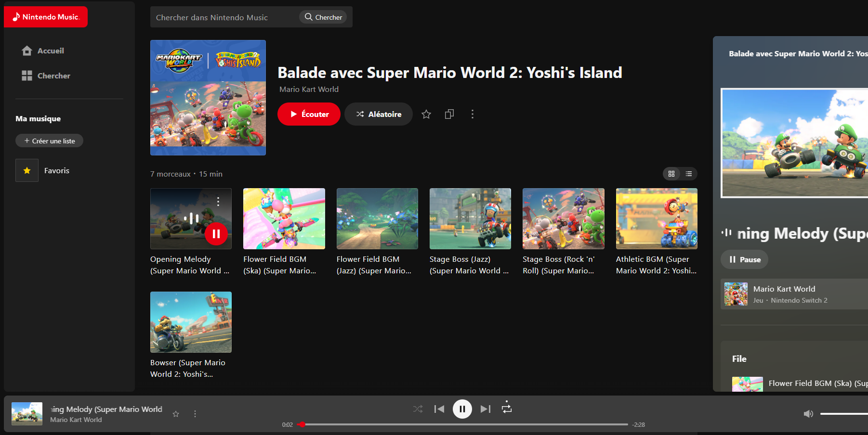
Task: Open current track options in player bar
Action: tap(195, 414)
